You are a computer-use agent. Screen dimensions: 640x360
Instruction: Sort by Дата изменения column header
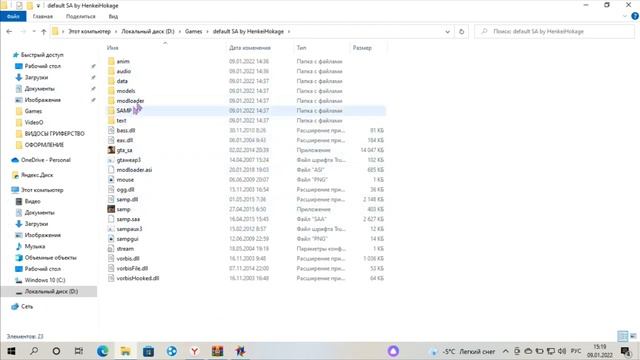click(250, 48)
